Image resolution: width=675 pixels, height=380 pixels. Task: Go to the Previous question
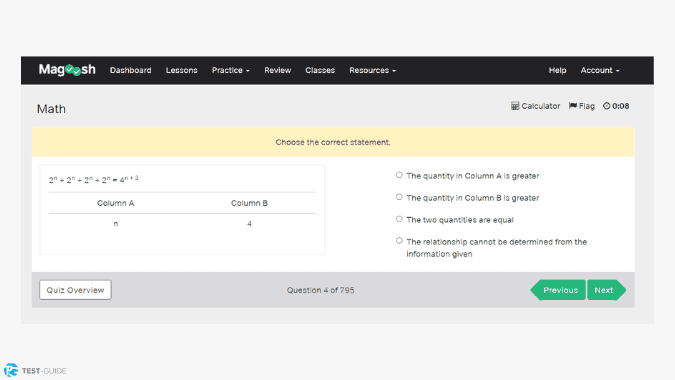[x=558, y=290]
